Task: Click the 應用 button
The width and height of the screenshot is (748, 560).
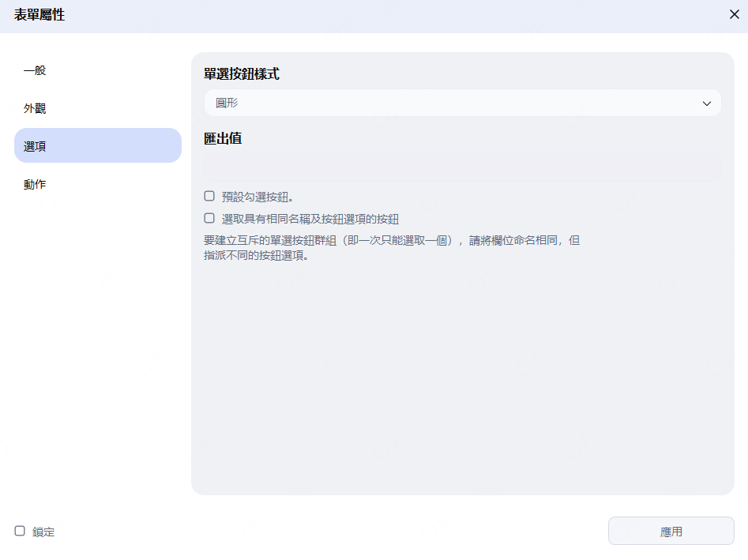Action: (671, 531)
